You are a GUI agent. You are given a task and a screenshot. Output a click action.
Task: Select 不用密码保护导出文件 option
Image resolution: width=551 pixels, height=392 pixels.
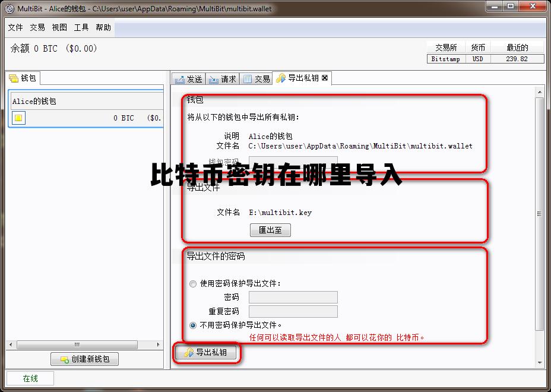tap(193, 325)
